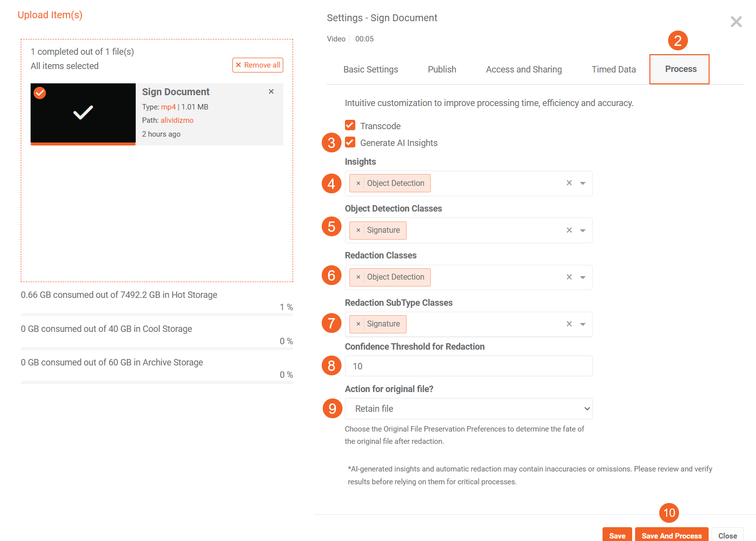Click the Hot Storage usage progress bar
This screenshot has height=541, width=756.
click(156, 315)
